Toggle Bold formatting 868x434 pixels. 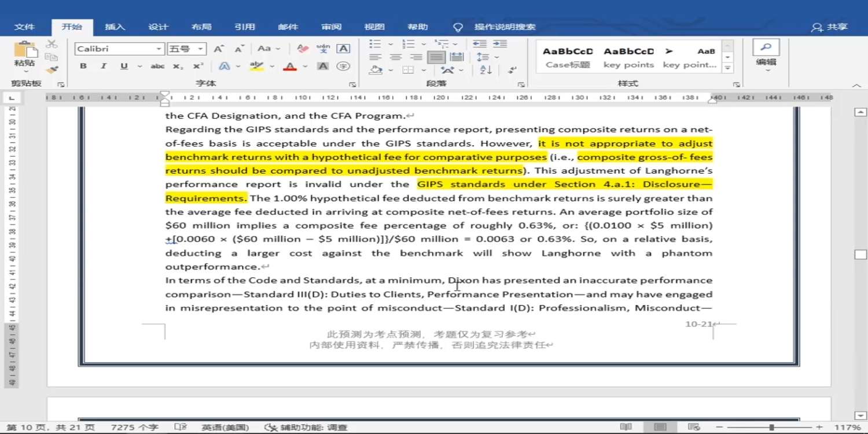(83, 67)
